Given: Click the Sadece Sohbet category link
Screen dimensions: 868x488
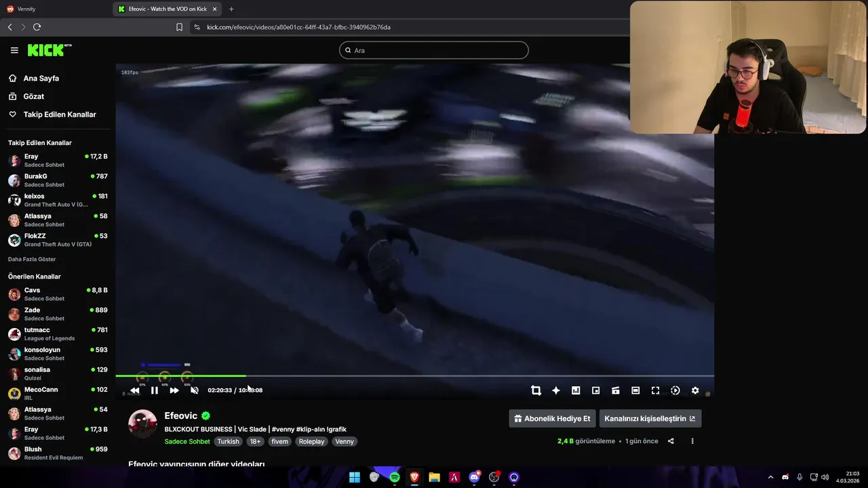Looking at the screenshot, I should tap(187, 441).
